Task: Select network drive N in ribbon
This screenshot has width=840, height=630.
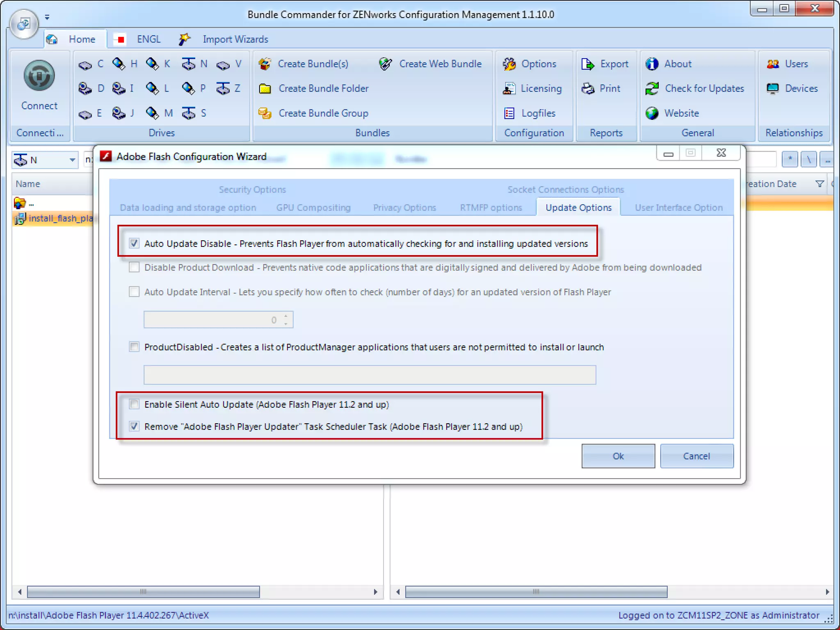Action: click(195, 64)
